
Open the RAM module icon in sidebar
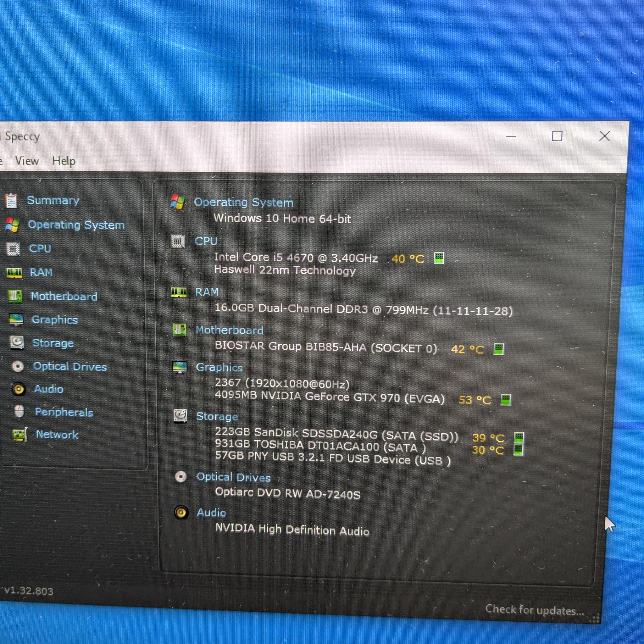(14, 273)
